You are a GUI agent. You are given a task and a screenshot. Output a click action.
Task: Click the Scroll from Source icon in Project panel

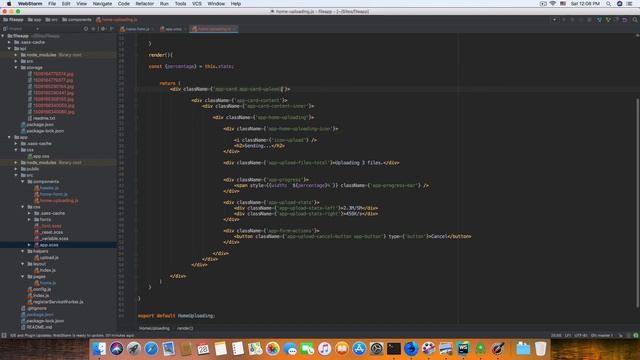86,29
